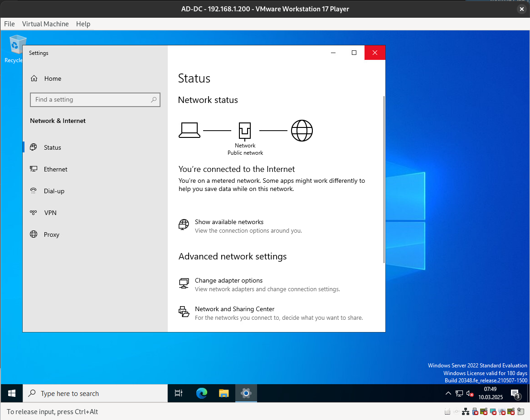This screenshot has height=420, width=530.
Task: Expand the hidden system tray icons chevron
Action: pyautogui.click(x=448, y=393)
